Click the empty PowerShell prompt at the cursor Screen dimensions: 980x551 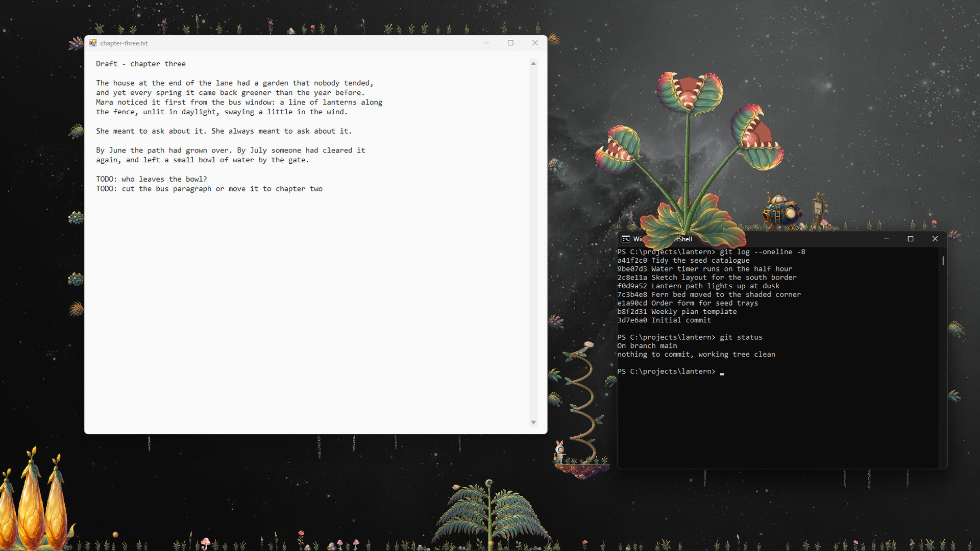pyautogui.click(x=722, y=371)
